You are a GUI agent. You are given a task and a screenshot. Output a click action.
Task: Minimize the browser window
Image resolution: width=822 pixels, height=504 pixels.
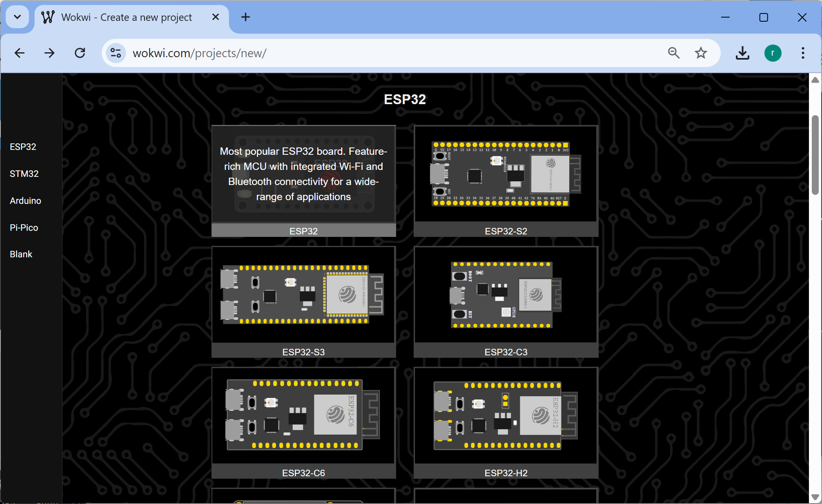click(725, 17)
